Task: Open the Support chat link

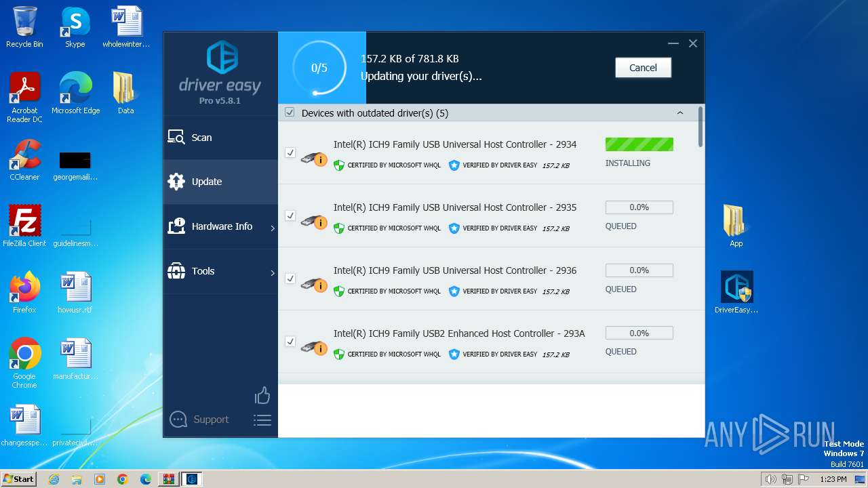Action: tap(199, 420)
